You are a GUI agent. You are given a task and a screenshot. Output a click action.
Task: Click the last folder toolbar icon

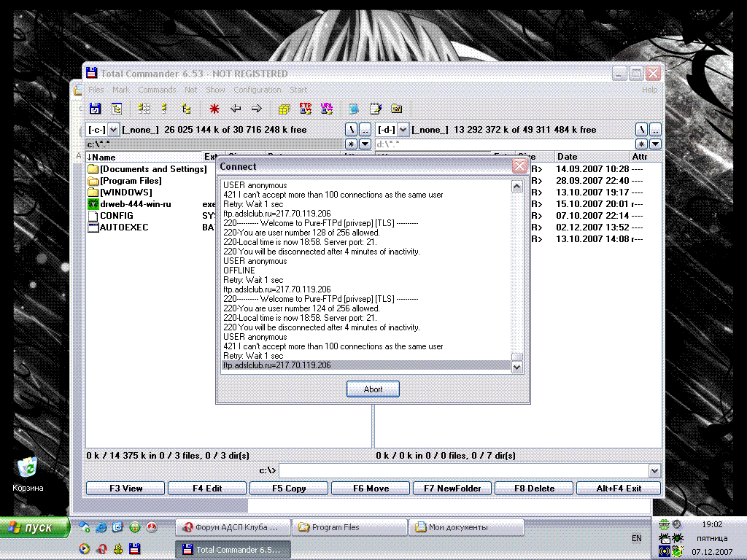[396, 109]
